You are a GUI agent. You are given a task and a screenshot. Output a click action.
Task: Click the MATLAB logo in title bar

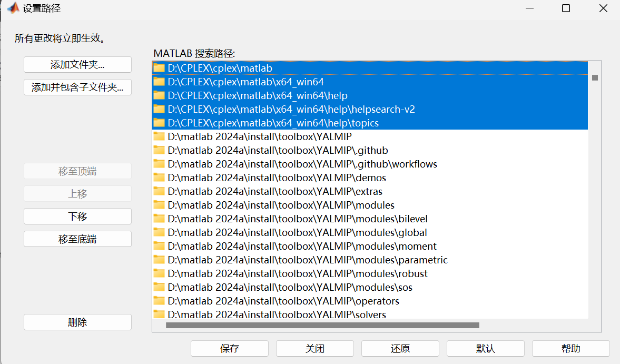[13, 8]
